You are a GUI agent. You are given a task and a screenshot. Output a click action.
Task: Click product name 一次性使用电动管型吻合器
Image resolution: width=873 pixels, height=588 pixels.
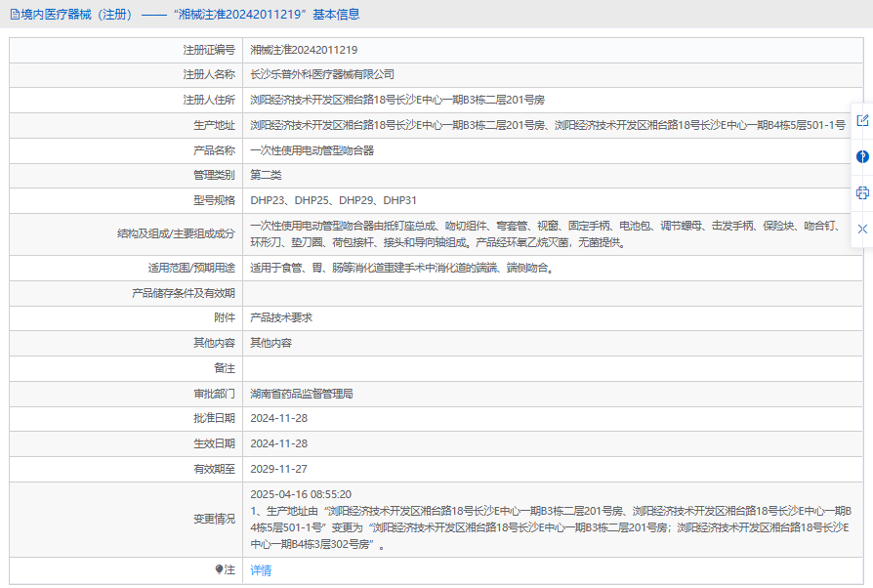[x=312, y=150]
